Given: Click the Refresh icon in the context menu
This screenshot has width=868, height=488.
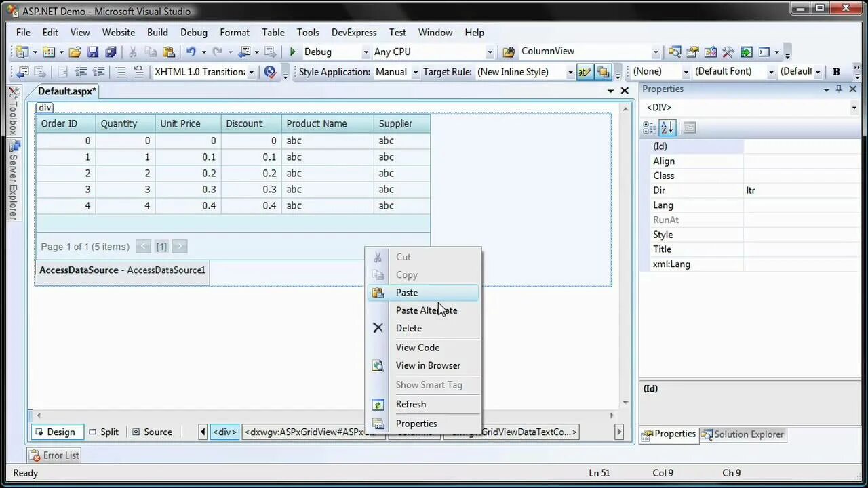Looking at the screenshot, I should [378, 405].
